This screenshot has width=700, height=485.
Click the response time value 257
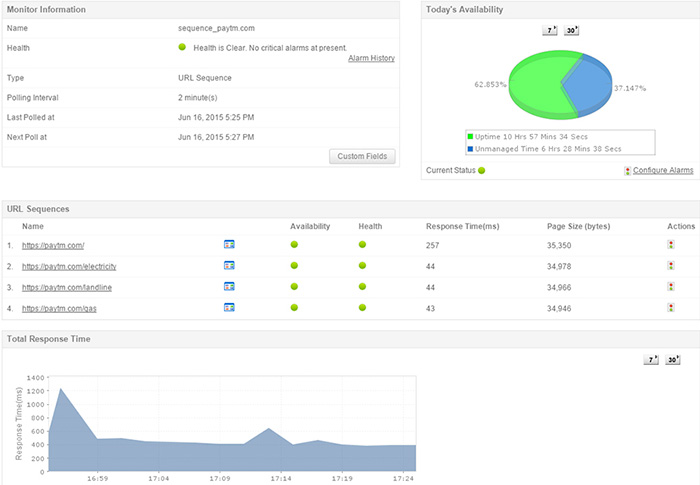coord(432,245)
